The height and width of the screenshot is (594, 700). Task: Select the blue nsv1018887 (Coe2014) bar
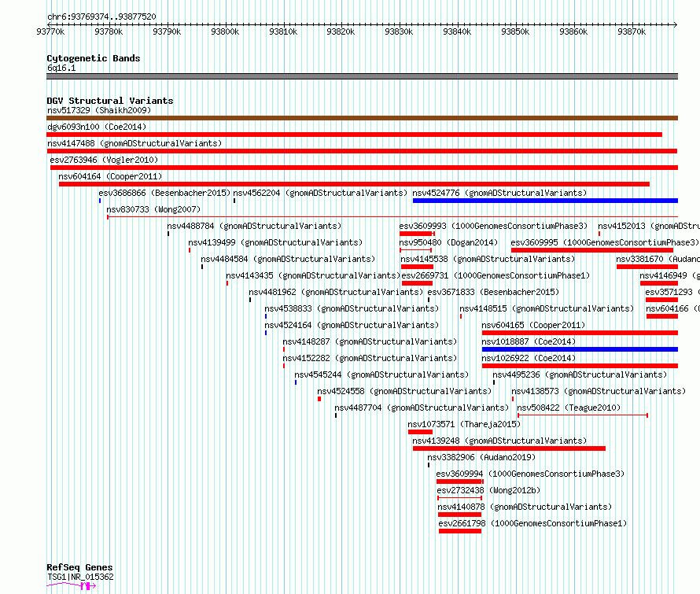point(580,349)
